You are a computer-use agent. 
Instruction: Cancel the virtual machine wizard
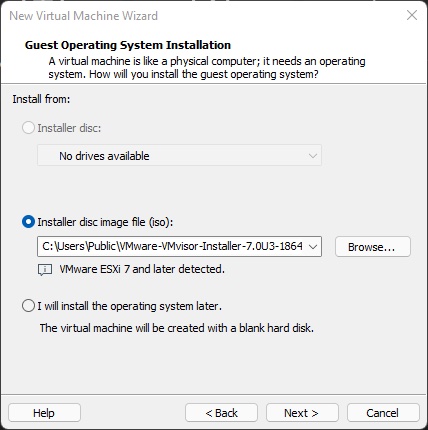[383, 413]
